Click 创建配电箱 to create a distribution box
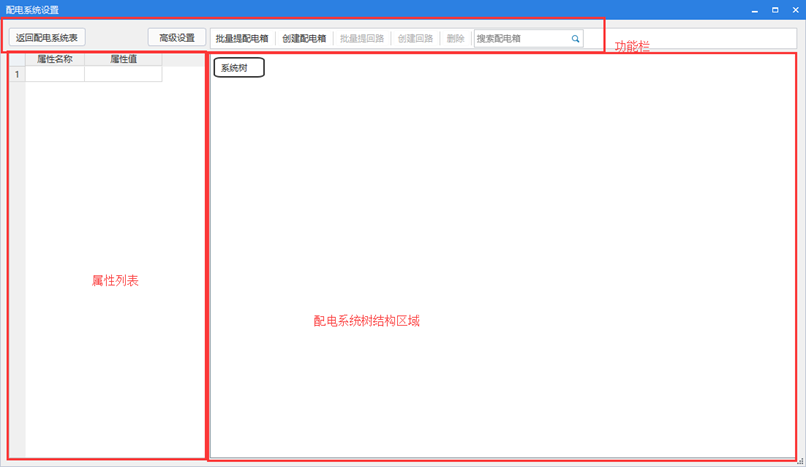Image resolution: width=806 pixels, height=467 pixels. [304, 39]
